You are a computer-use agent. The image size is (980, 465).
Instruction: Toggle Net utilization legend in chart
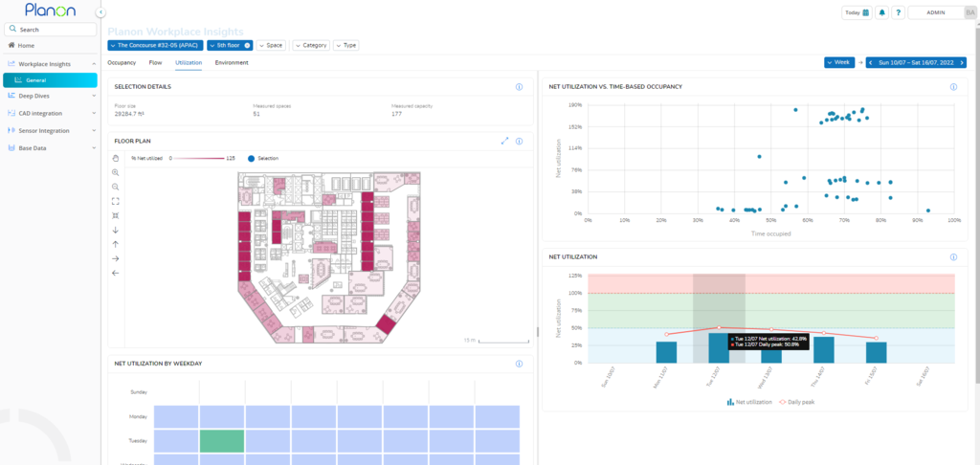click(749, 402)
